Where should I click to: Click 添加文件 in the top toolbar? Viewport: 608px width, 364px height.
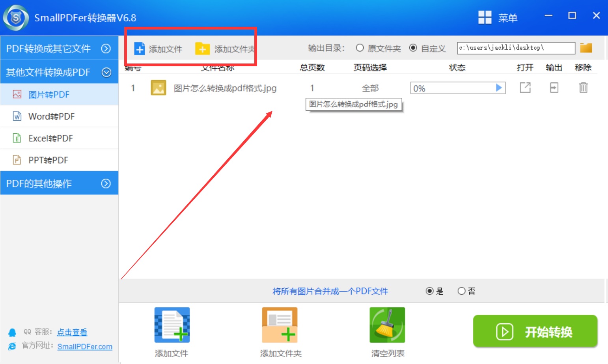[158, 49]
